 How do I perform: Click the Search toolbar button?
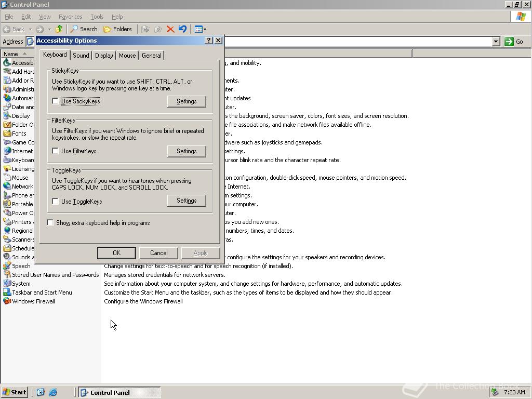point(84,29)
